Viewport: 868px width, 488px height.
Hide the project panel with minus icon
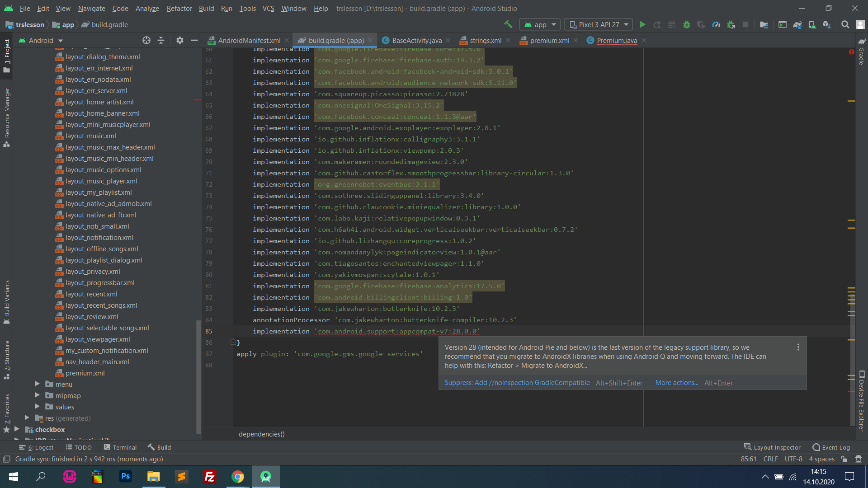coord(194,40)
